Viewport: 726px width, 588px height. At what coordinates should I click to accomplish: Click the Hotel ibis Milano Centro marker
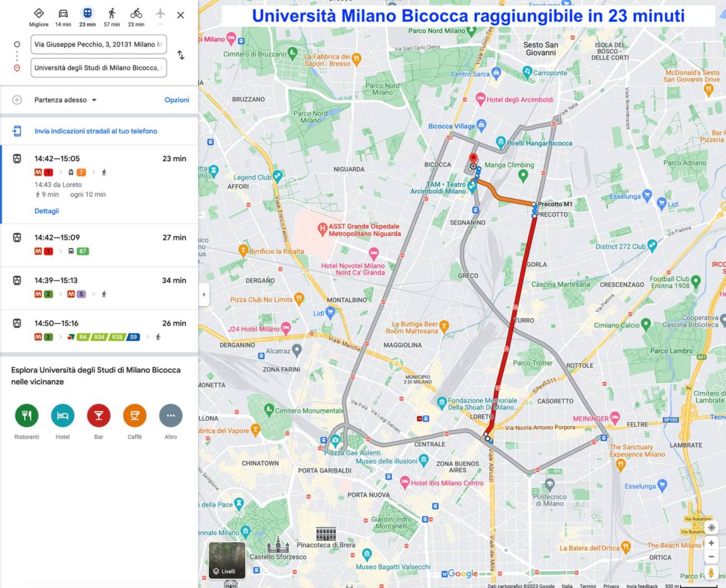tap(405, 482)
